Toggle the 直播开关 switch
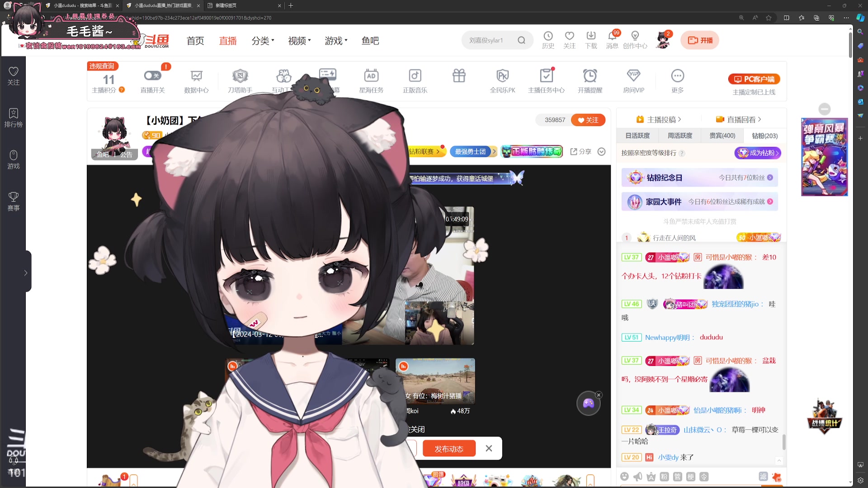This screenshot has height=488, width=868. click(152, 75)
